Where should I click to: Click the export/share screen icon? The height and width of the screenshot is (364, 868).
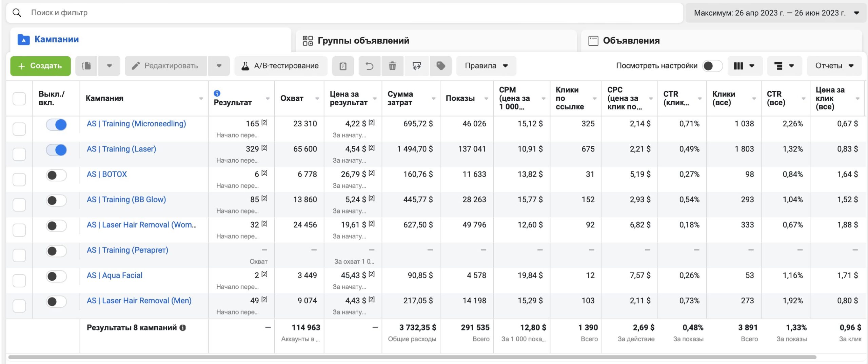click(416, 66)
